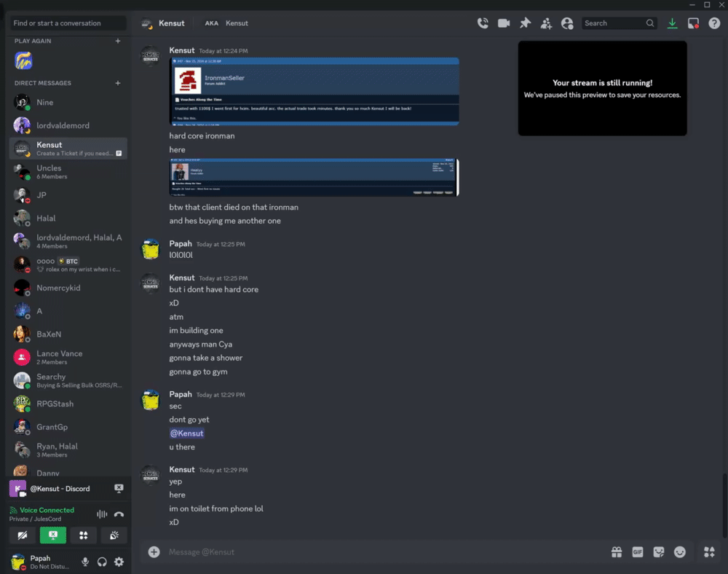This screenshot has height=574, width=728.
Task: Open the Ryan, Halal group chat
Action: tap(68, 450)
